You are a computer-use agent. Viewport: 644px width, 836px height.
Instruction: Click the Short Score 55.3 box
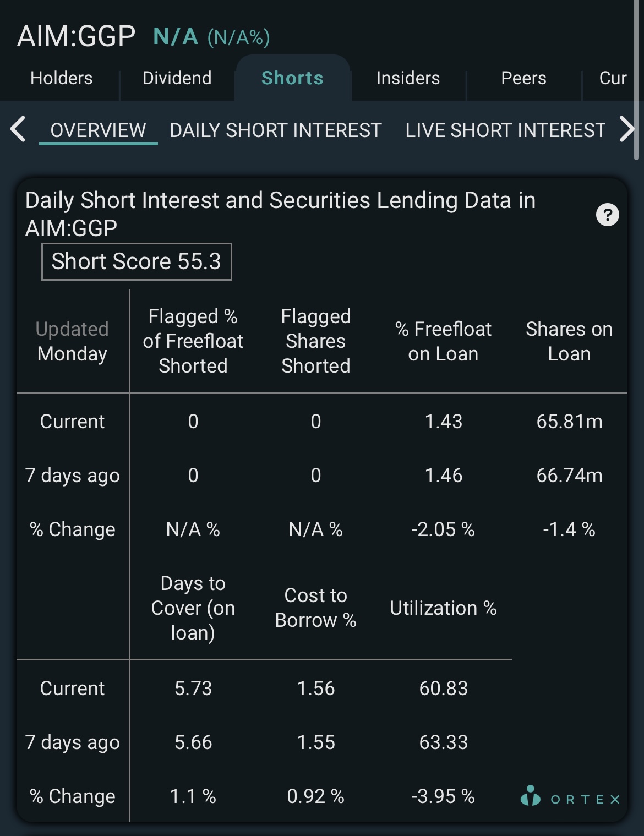(137, 261)
